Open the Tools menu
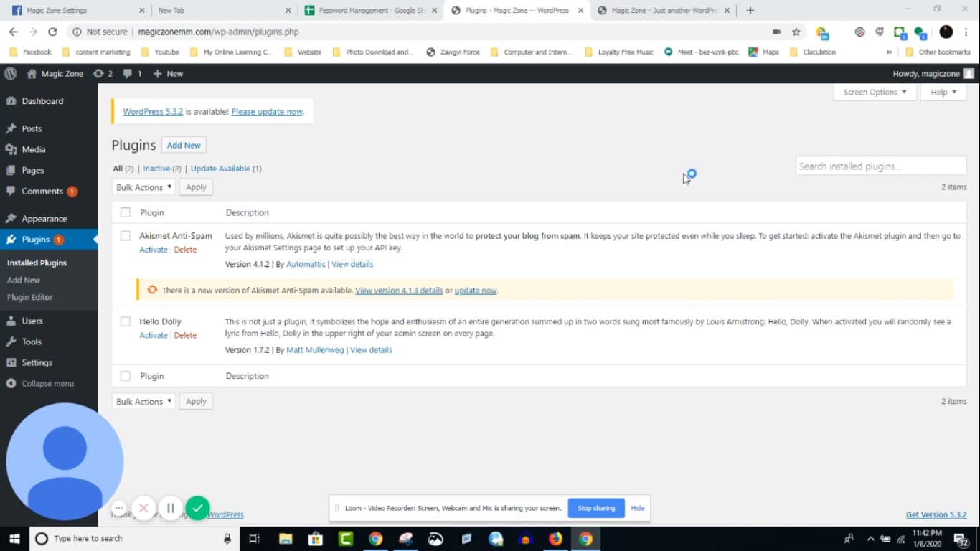This screenshot has height=551, width=980. pos(49,342)
